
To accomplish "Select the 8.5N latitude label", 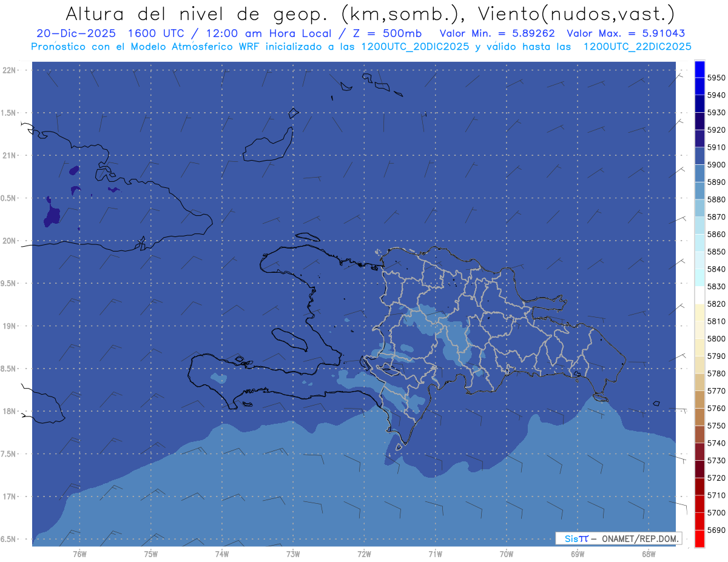I will 8,369.
